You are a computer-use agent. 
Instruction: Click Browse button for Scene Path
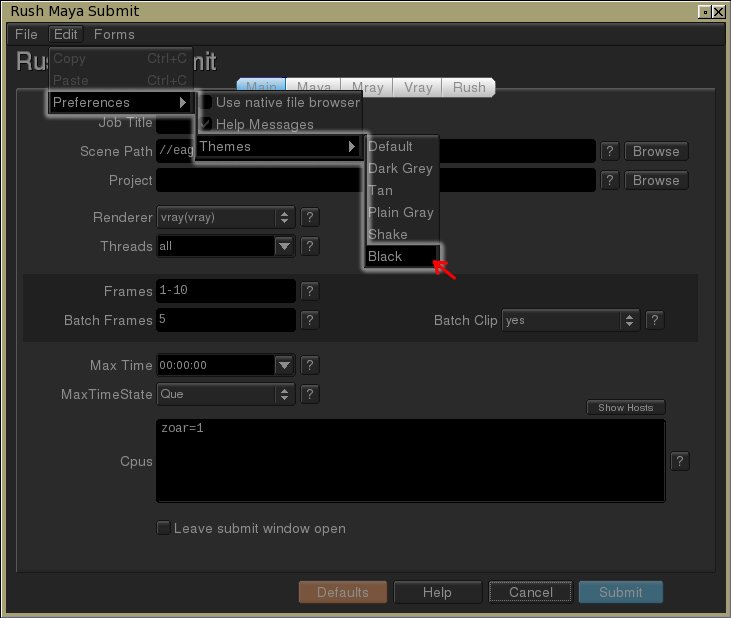[x=656, y=151]
